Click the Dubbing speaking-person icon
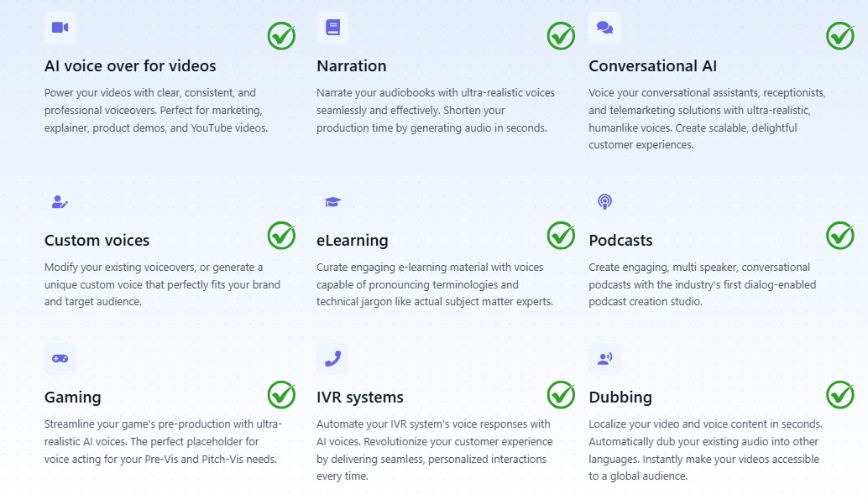 (604, 359)
